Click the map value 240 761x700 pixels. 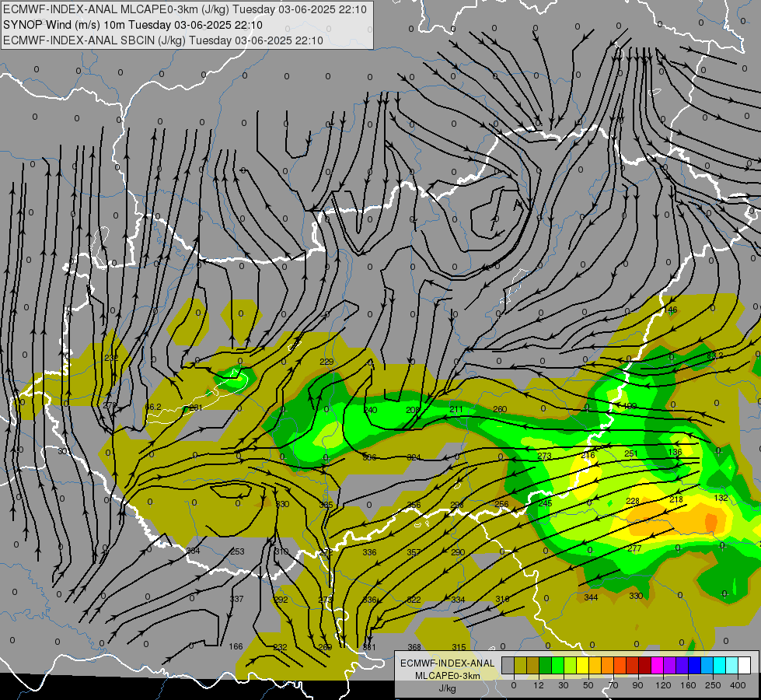370,410
